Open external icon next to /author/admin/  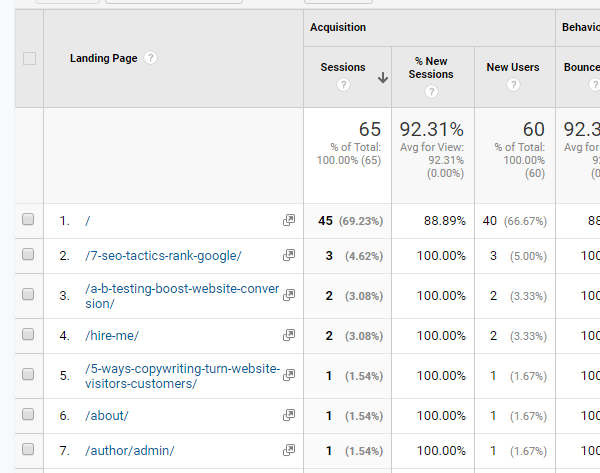tap(289, 450)
